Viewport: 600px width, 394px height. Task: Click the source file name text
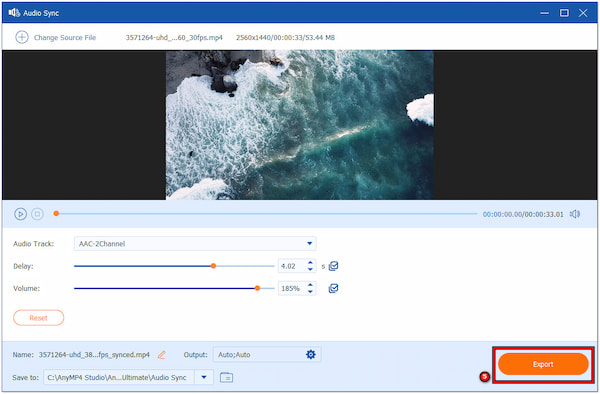pos(174,37)
